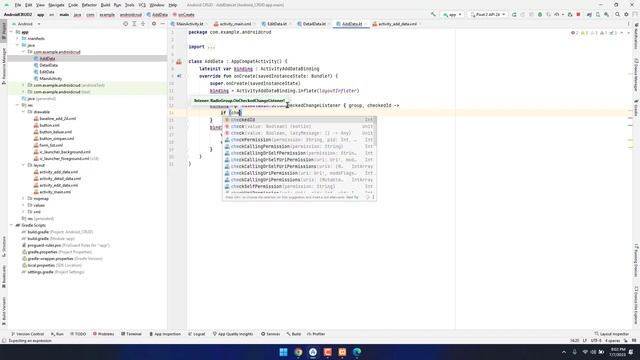Open Microsoft Edge from taskbar
The height and width of the screenshot is (360, 640).
(x=357, y=352)
